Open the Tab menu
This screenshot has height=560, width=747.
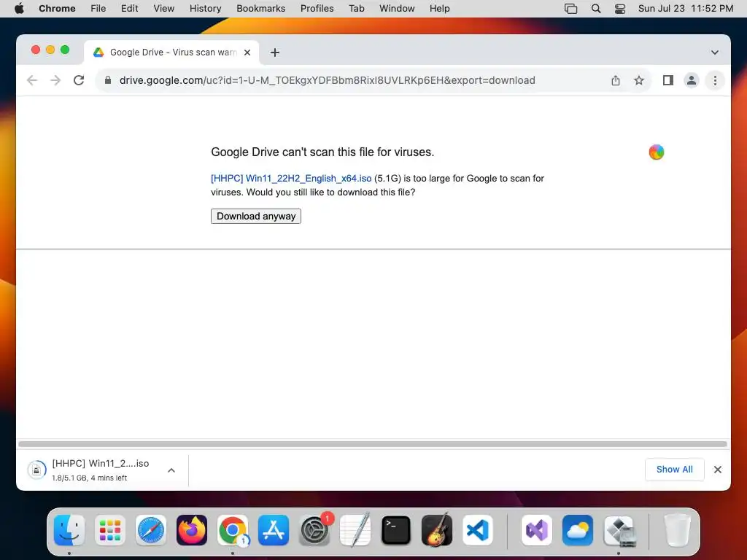(x=356, y=9)
